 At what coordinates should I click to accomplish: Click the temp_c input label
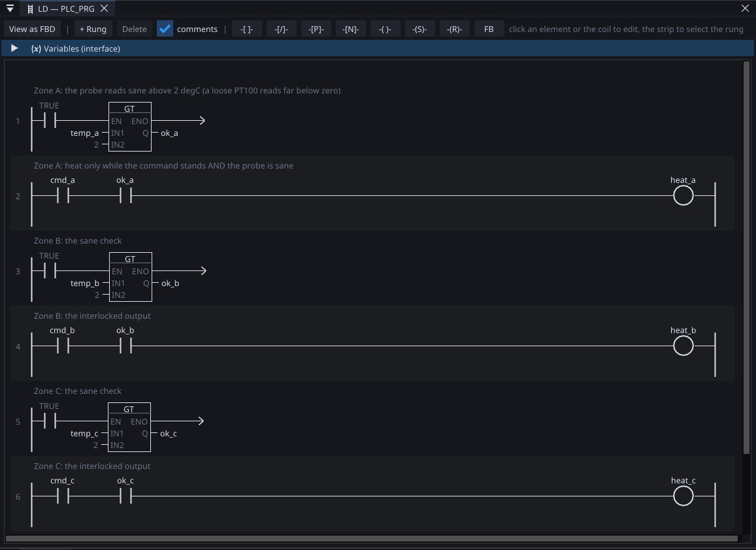pyautogui.click(x=84, y=434)
